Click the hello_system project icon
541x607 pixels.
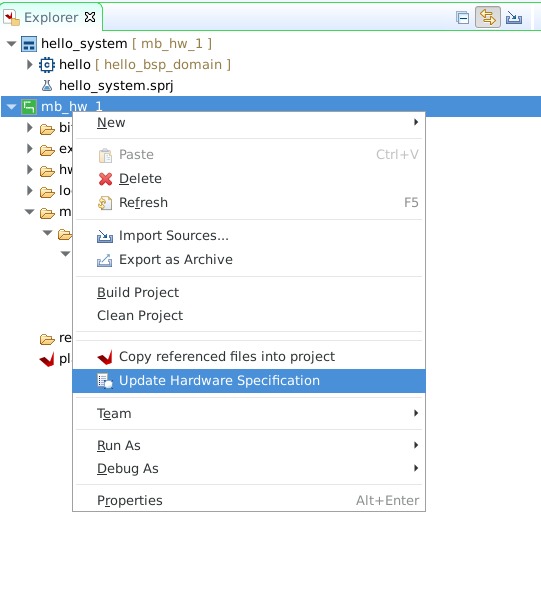[29, 44]
